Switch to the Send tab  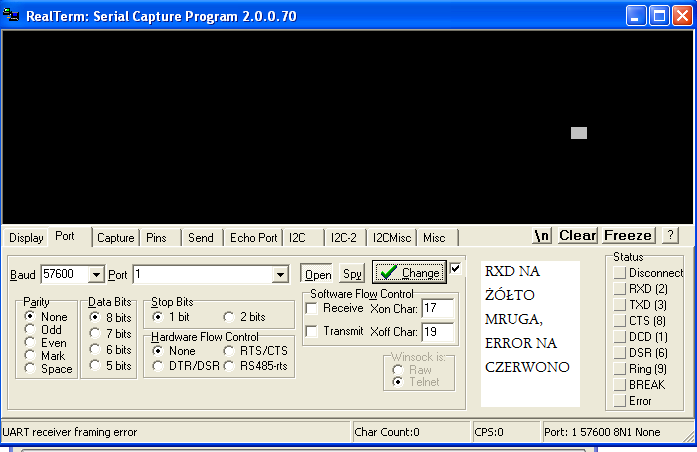tap(201, 238)
